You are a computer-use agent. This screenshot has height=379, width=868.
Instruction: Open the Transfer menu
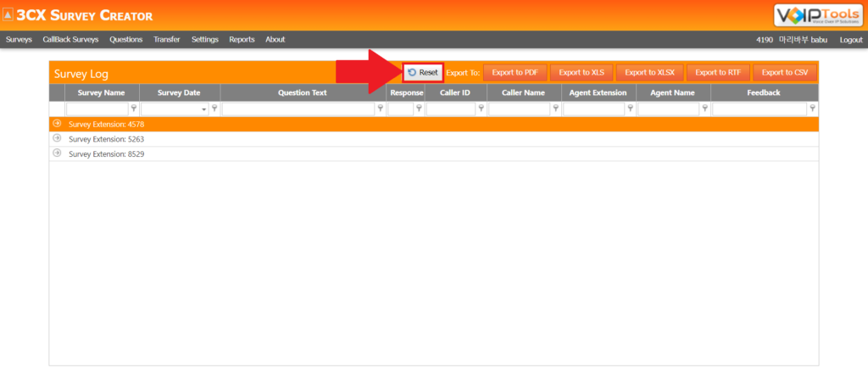click(x=167, y=39)
